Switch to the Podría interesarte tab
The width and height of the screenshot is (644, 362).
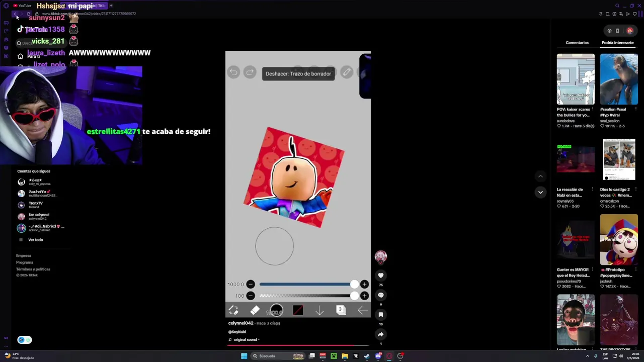click(x=617, y=43)
